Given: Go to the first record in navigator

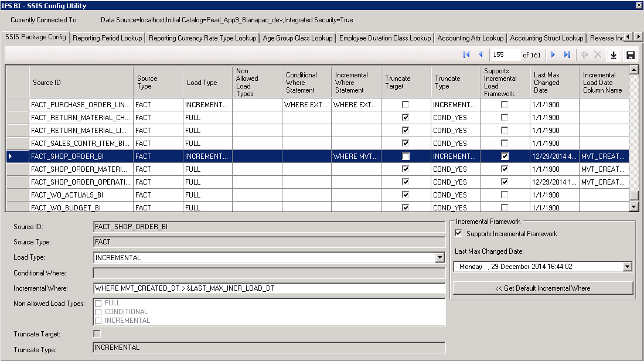Looking at the screenshot, I should point(466,55).
